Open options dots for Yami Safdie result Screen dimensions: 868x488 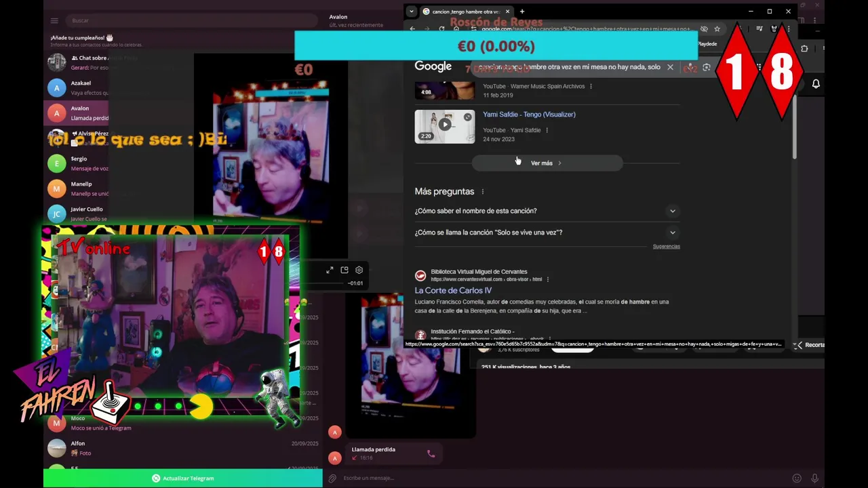point(547,130)
